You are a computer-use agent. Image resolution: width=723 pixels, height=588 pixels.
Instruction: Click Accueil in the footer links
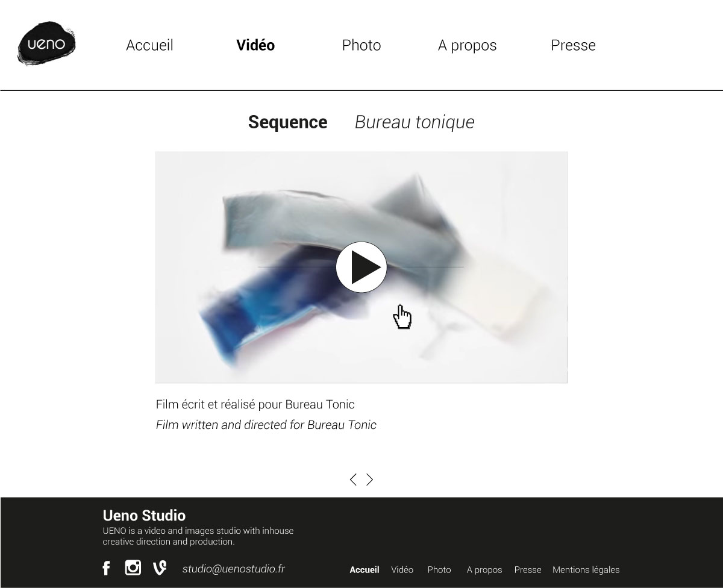pos(365,570)
